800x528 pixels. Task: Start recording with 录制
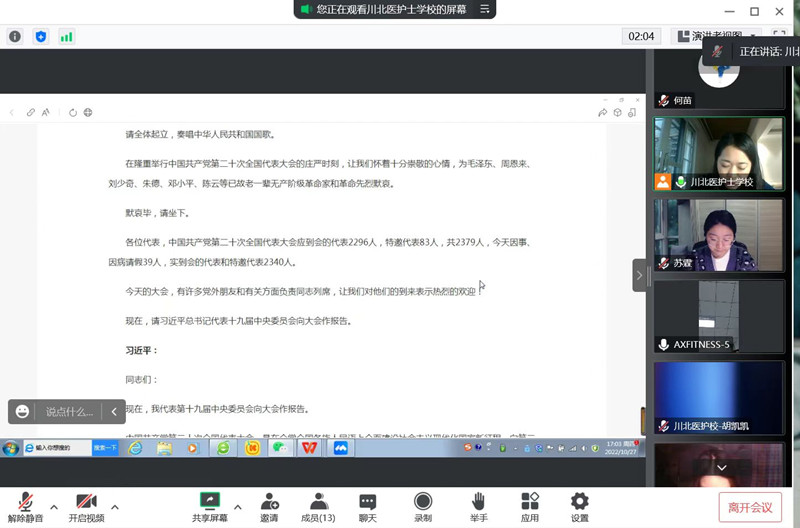pos(423,507)
